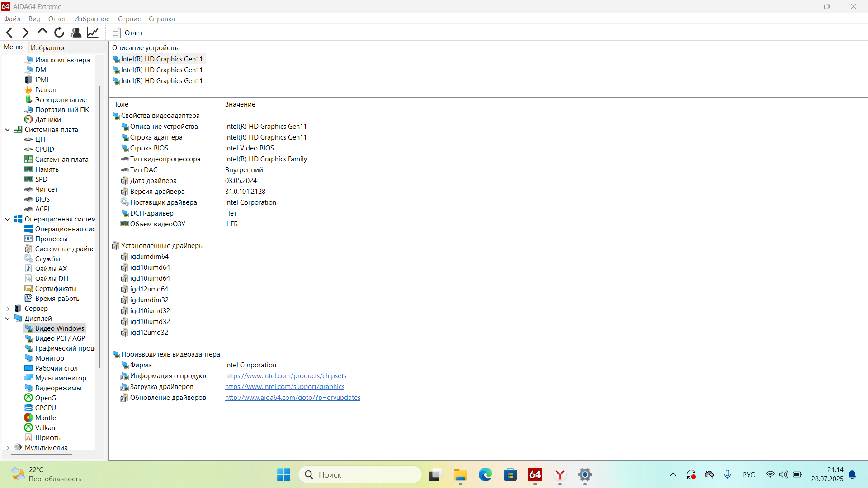Select OpenGL in the sidebar tree

coord(47,398)
